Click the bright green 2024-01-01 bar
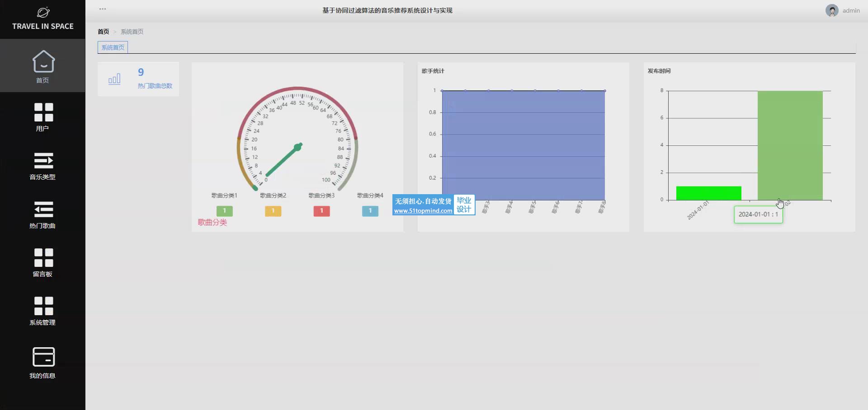This screenshot has height=410, width=868. 708,193
